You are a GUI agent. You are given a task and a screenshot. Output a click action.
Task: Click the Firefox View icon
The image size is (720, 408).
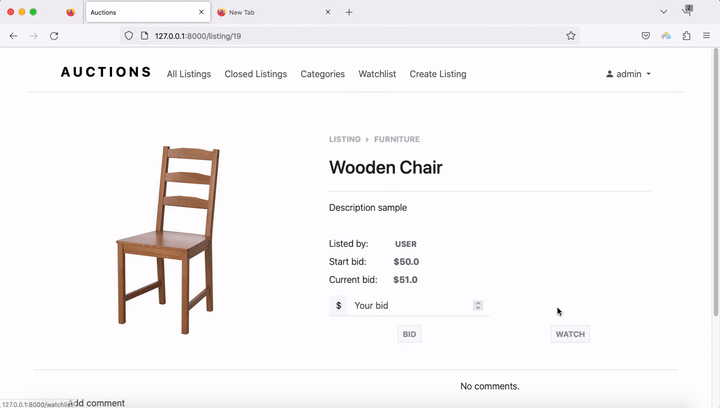(x=70, y=12)
